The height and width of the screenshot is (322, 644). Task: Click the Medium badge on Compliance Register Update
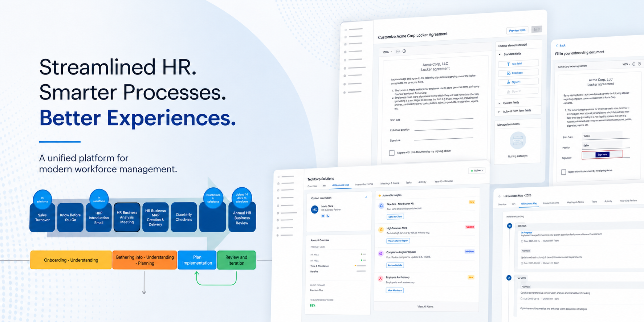coord(469,252)
